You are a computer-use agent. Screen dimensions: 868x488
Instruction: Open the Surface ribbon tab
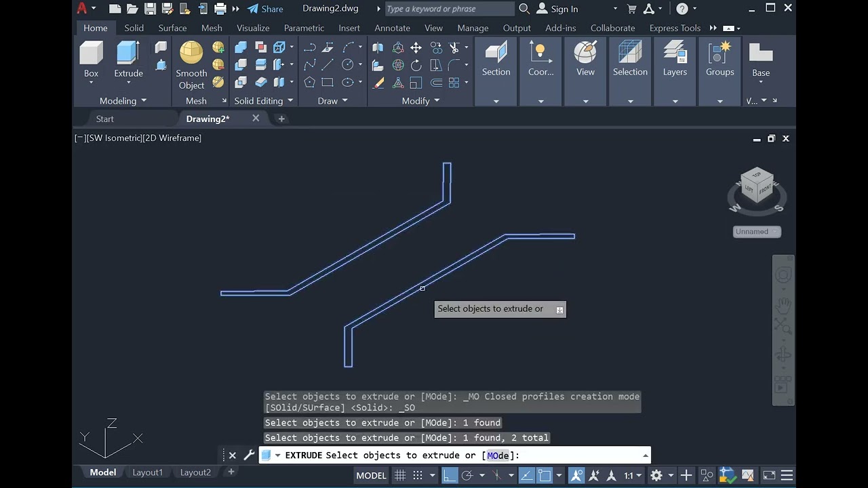172,28
